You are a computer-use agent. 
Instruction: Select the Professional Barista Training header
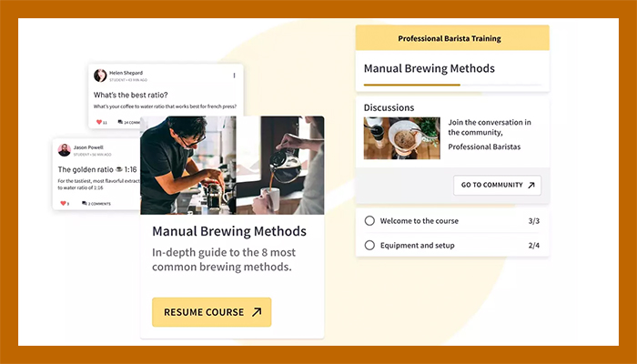pyautogui.click(x=452, y=38)
